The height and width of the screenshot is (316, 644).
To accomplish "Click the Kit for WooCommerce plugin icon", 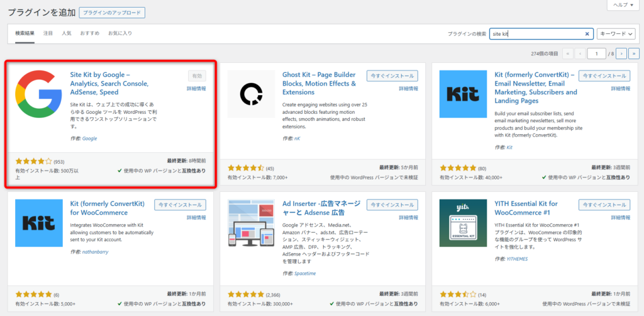I will click(39, 223).
